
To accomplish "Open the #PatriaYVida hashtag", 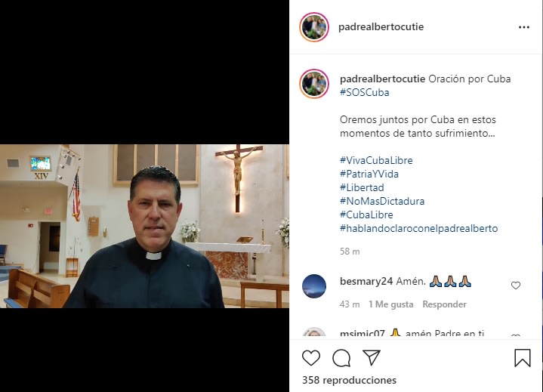I will coord(369,174).
